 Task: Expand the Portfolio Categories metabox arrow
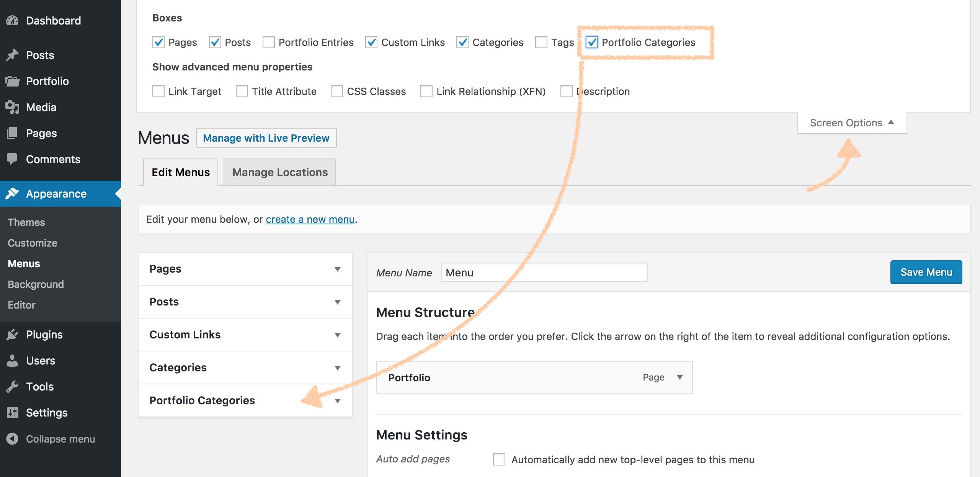338,401
